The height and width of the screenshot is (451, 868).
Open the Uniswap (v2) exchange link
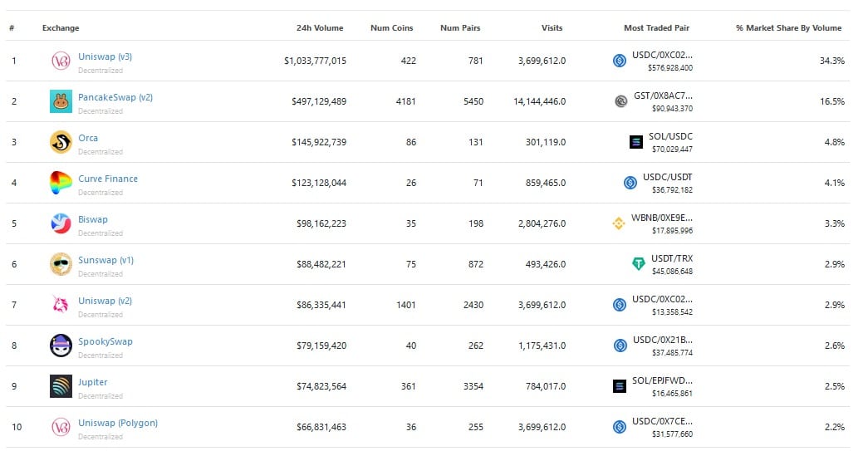tap(105, 301)
